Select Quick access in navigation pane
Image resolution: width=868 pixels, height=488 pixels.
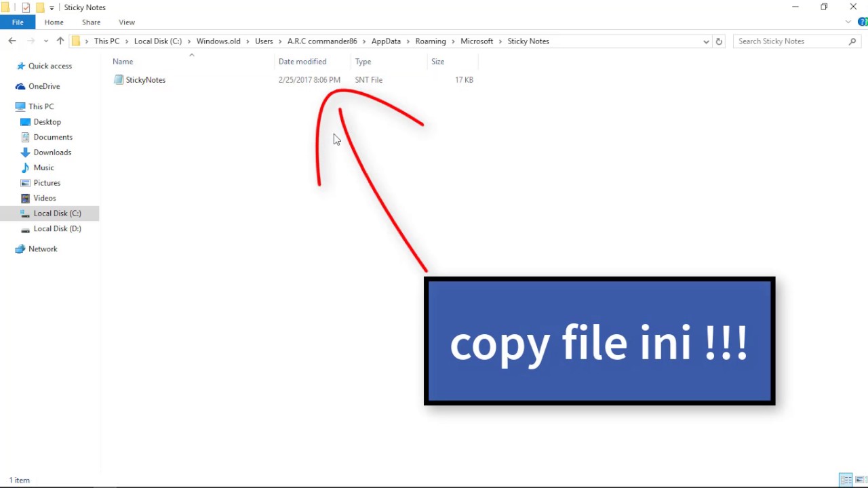pyautogui.click(x=50, y=66)
